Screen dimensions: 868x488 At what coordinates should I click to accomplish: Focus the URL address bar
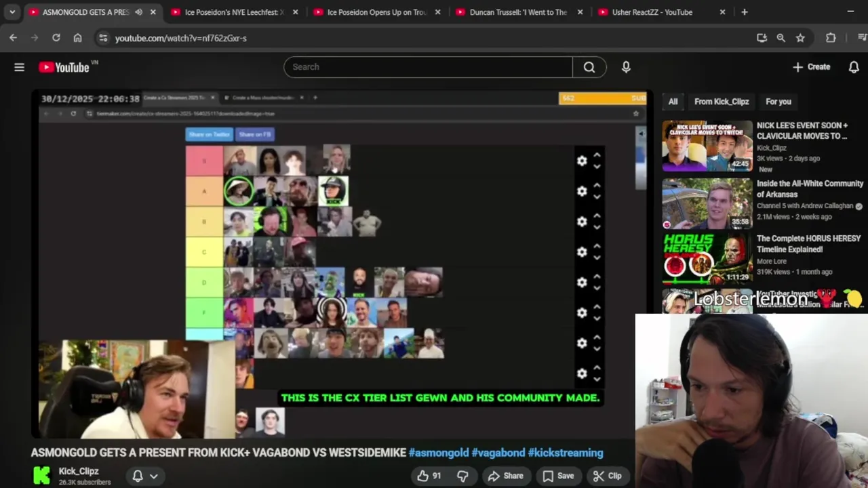pos(427,38)
